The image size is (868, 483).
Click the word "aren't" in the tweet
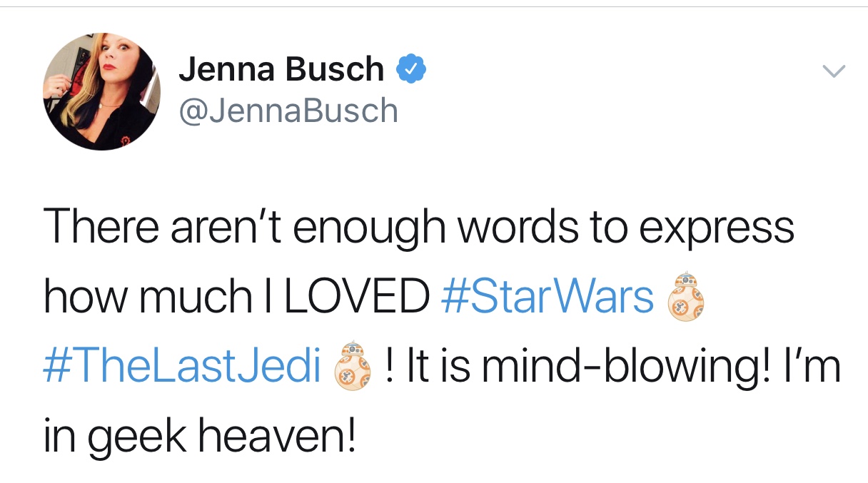pos(229,227)
